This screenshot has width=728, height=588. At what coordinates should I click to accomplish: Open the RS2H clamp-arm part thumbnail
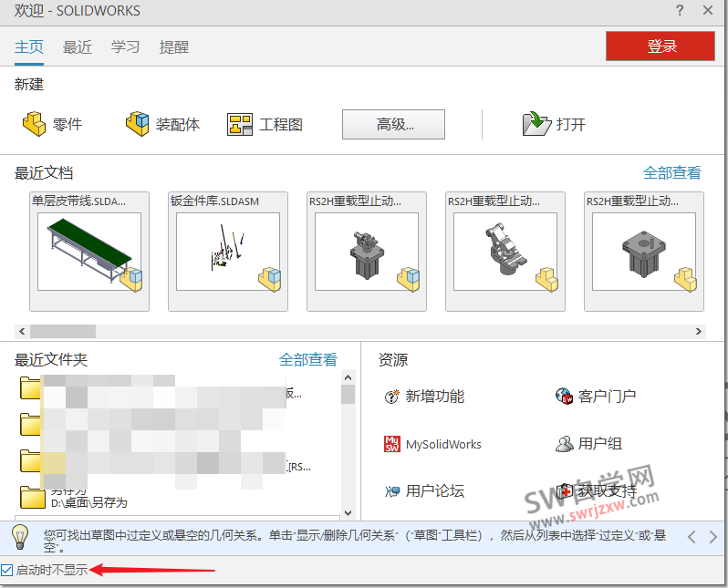pos(505,251)
